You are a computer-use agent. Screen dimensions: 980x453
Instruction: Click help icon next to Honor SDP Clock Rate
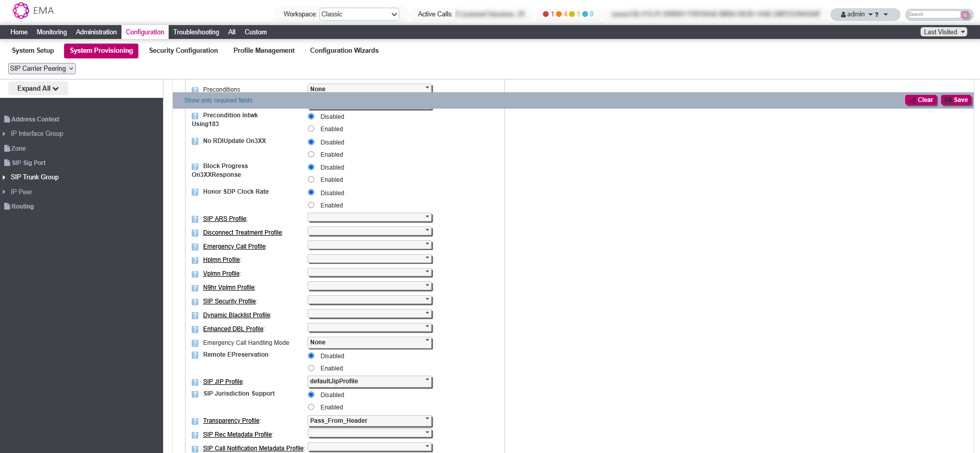[x=195, y=192]
